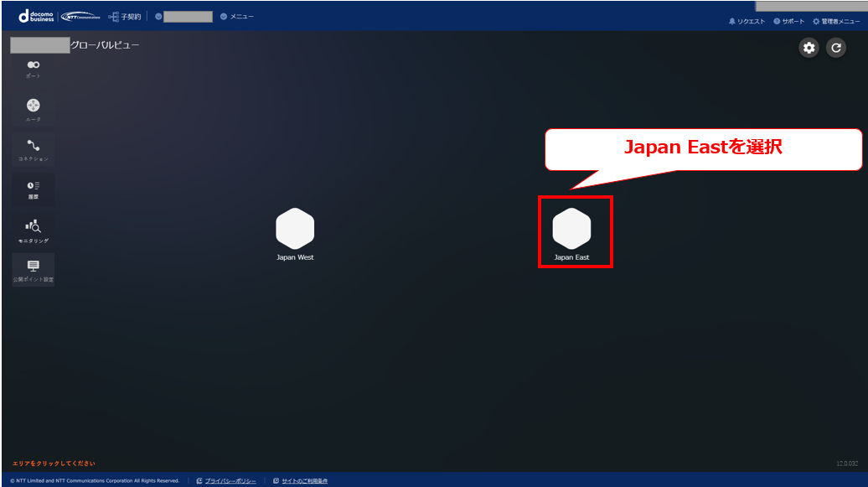Viewport: 868px width, 487px height.
Task: Open the 履歴 (History) sidebar item
Action: pos(34,189)
